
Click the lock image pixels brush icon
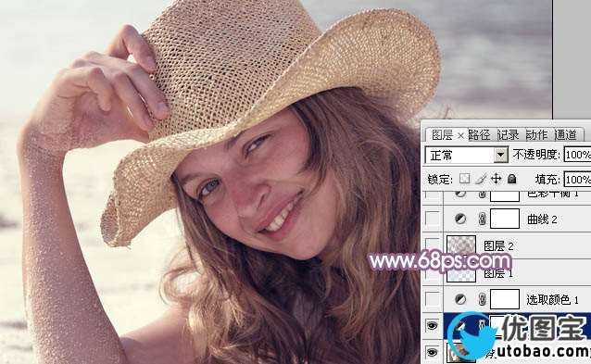click(481, 179)
